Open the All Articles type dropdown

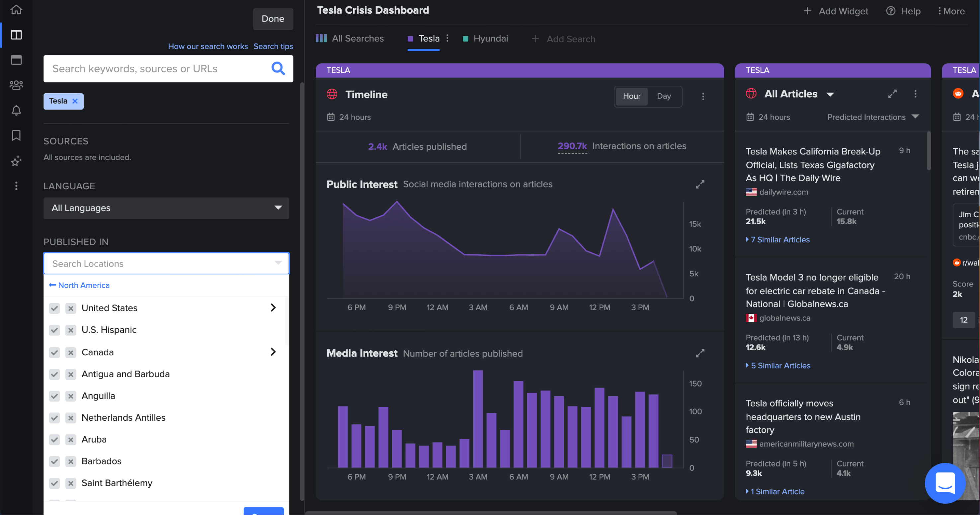coord(830,94)
